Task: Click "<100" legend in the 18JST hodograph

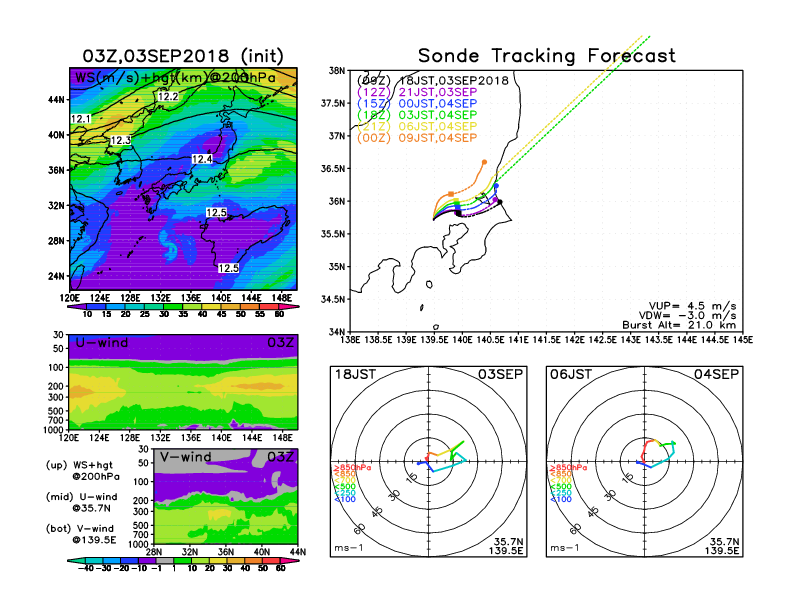Action: click(x=344, y=499)
